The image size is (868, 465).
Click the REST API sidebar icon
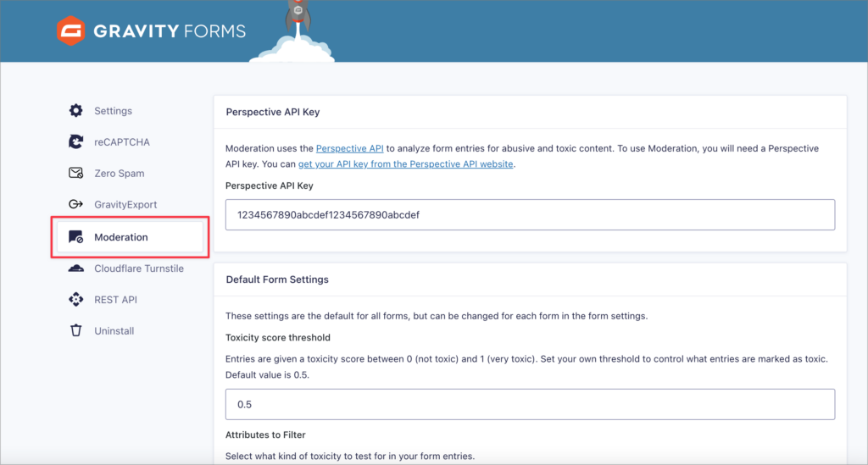pyautogui.click(x=75, y=299)
